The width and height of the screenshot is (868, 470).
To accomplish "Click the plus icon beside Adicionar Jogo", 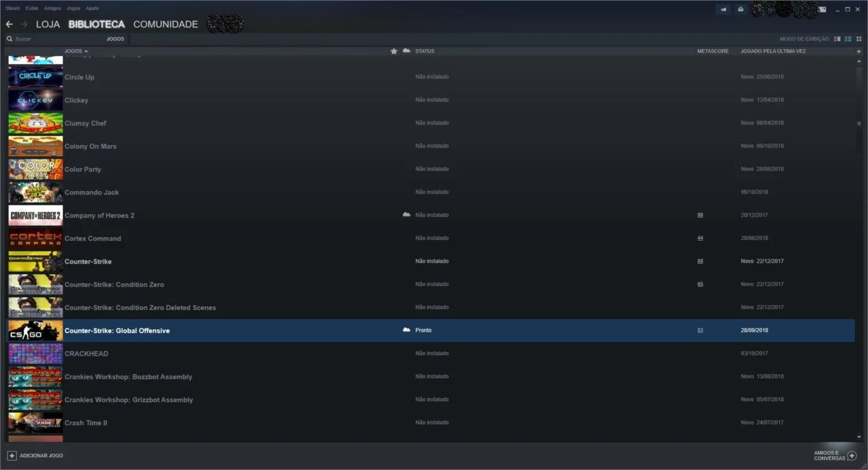I will [x=12, y=456].
